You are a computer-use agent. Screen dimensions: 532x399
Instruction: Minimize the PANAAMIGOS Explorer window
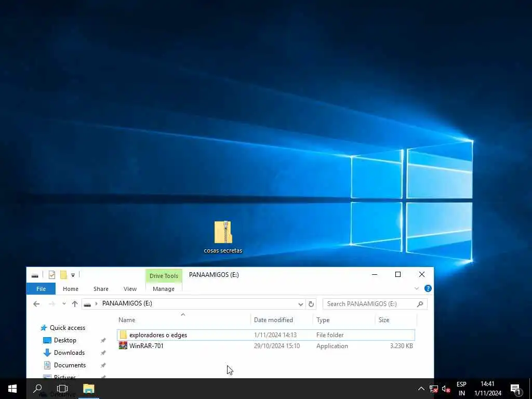click(x=375, y=274)
